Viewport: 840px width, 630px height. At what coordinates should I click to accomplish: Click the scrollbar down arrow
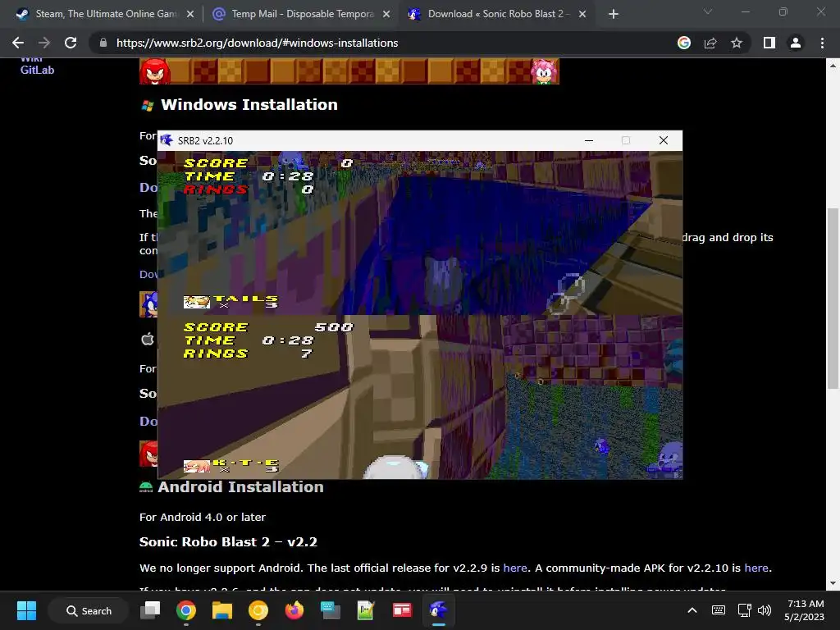coord(833,583)
